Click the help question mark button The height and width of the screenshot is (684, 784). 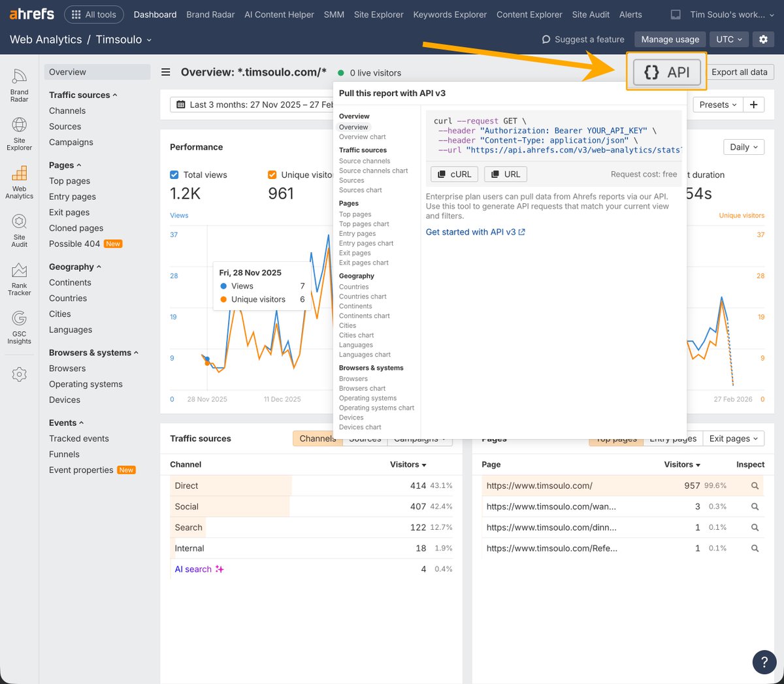pos(764,661)
